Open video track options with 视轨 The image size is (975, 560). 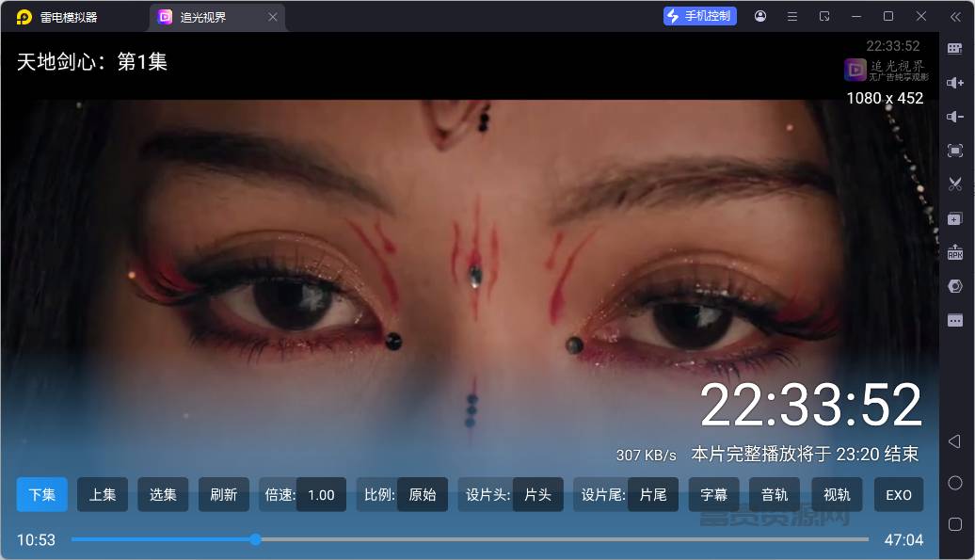click(837, 495)
